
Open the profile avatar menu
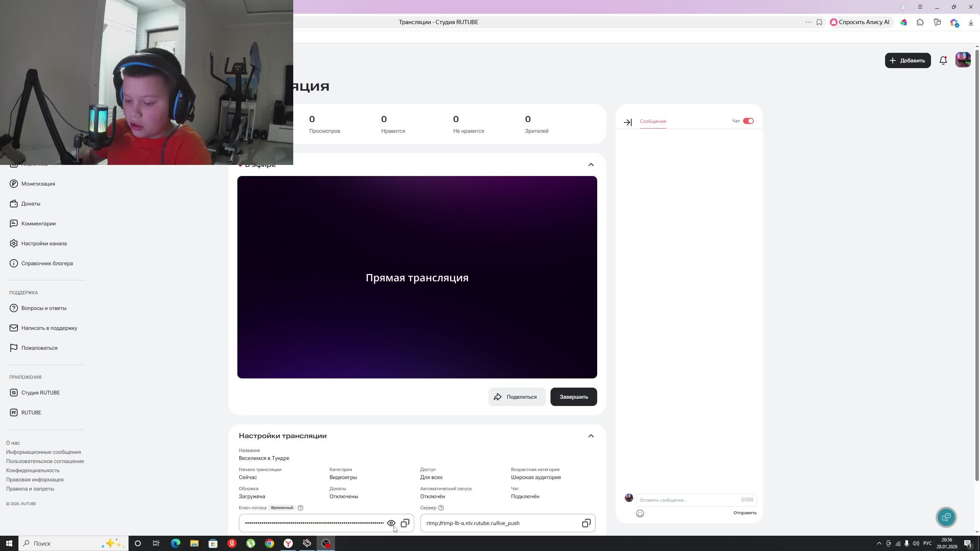963,60
